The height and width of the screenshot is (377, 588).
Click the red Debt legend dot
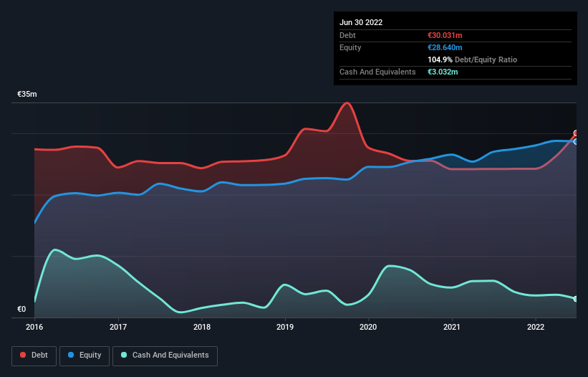[x=23, y=355]
